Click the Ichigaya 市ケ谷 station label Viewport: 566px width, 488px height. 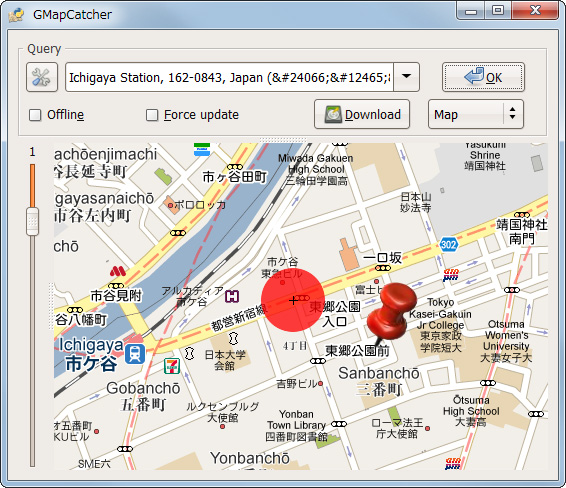coord(91,354)
